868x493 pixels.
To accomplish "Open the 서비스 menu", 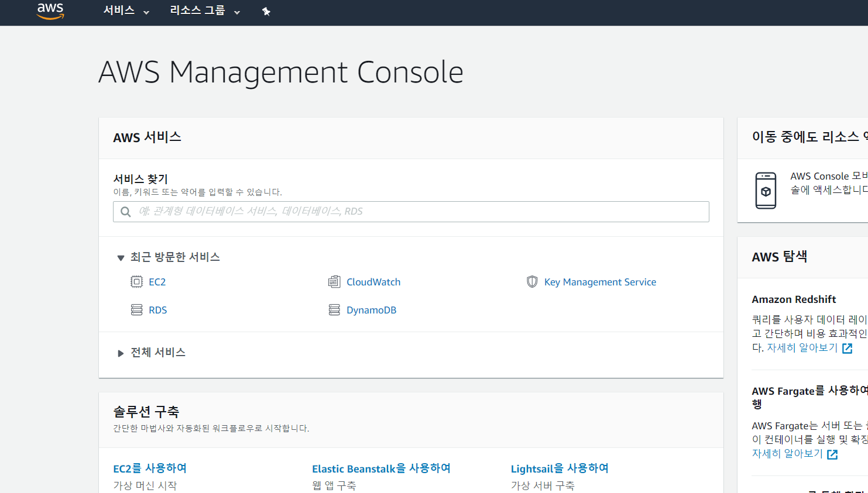I will (126, 11).
